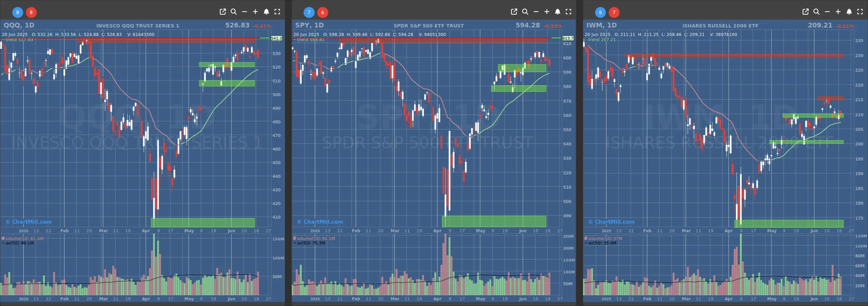Open IWM chart in a new window
868x306 pixels.
click(806, 12)
